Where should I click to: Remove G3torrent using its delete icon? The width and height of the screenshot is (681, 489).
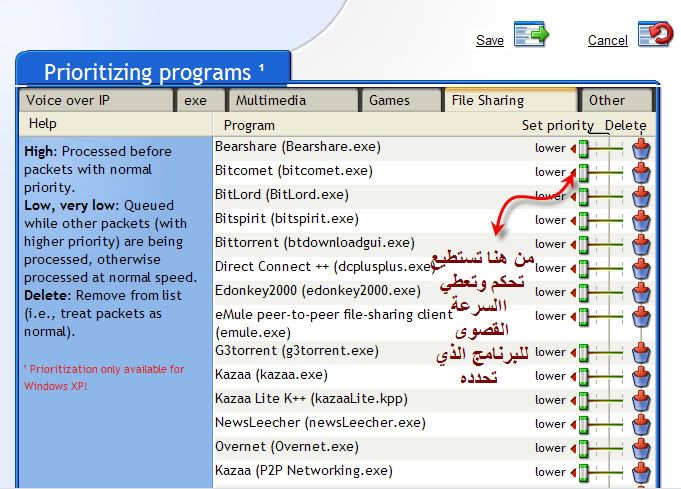tap(641, 352)
